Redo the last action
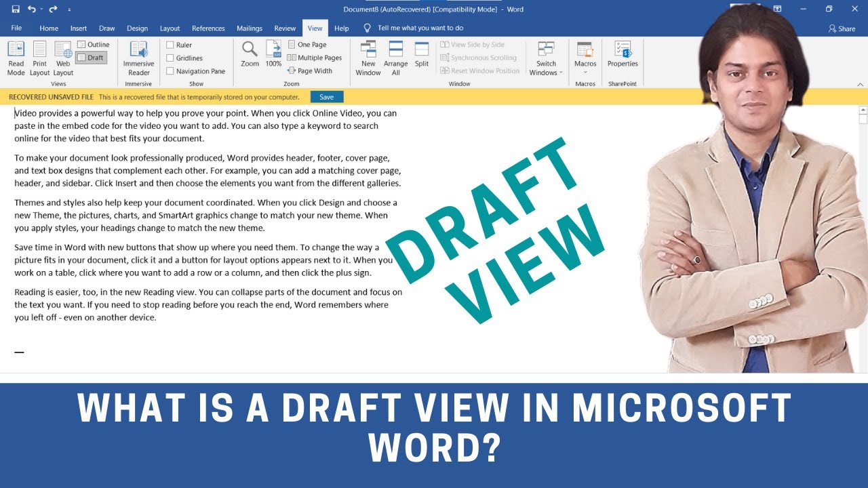This screenshot has height=488, width=868. coord(54,9)
